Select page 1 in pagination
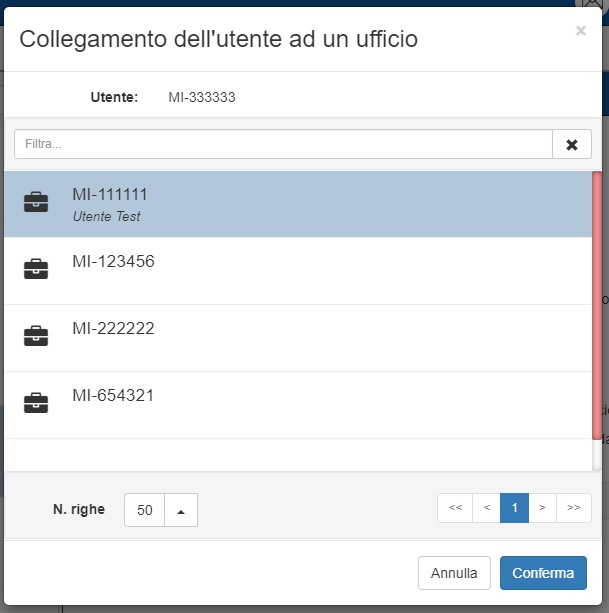The width and height of the screenshot is (609, 613). pyautogui.click(x=514, y=508)
